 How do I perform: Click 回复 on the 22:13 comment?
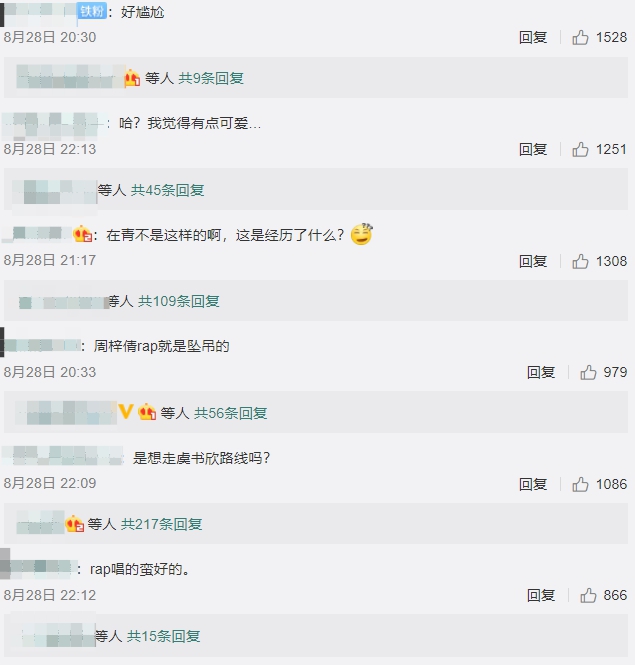533,149
